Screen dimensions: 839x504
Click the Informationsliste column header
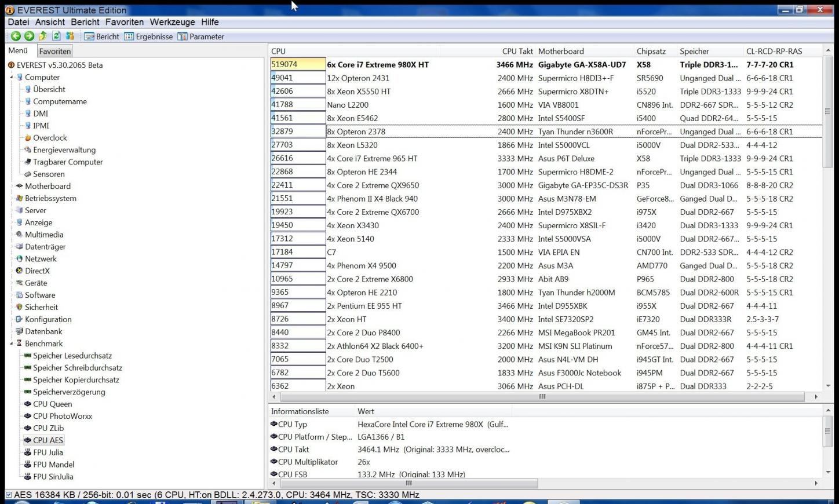click(312, 411)
